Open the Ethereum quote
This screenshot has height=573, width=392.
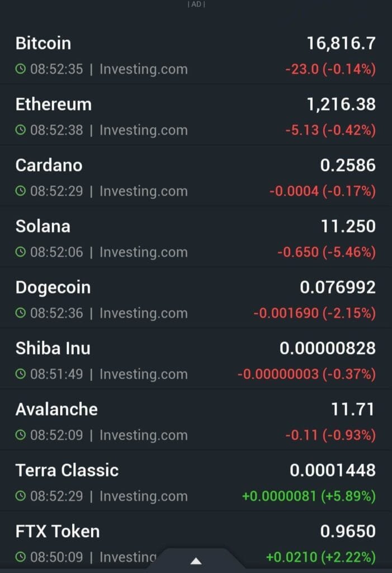54,104
